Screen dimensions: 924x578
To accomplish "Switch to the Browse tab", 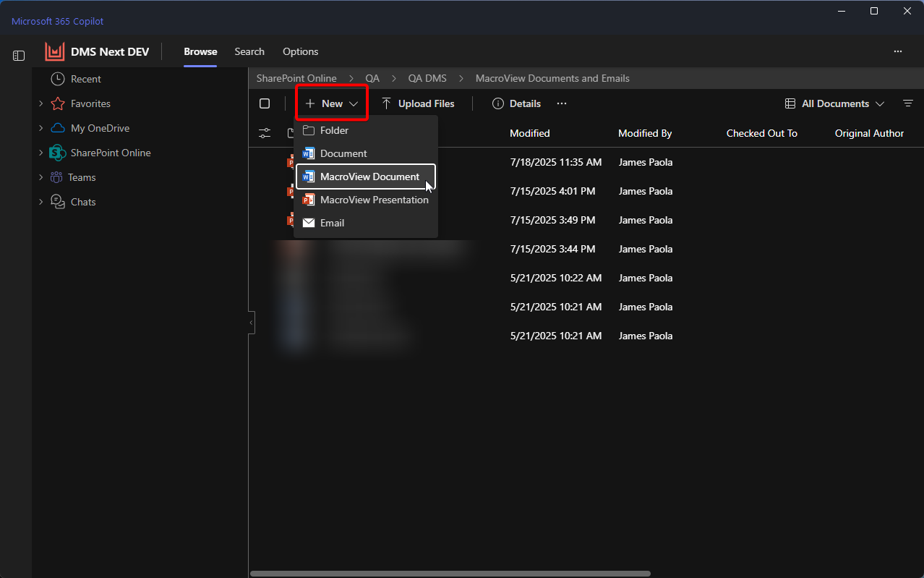I will [200, 51].
